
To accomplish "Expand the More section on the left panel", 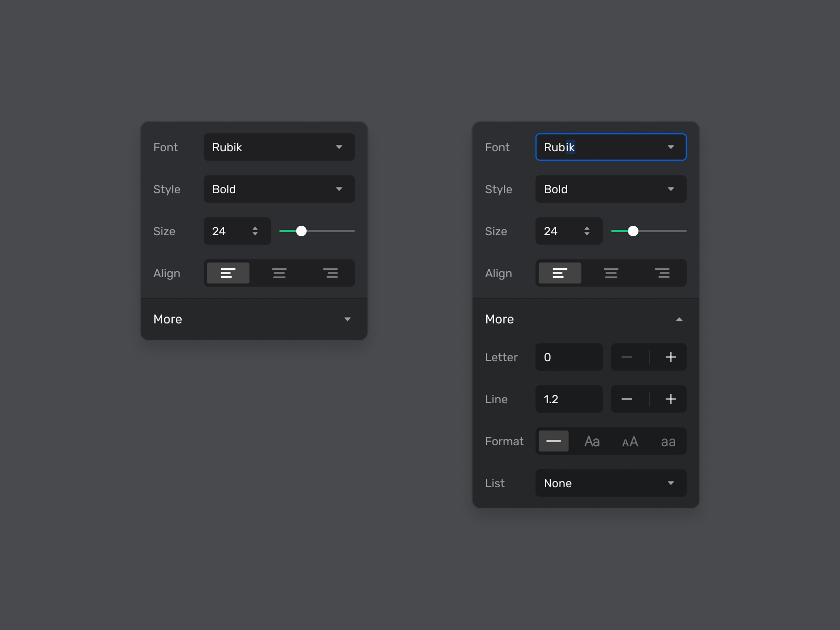I will (x=254, y=319).
